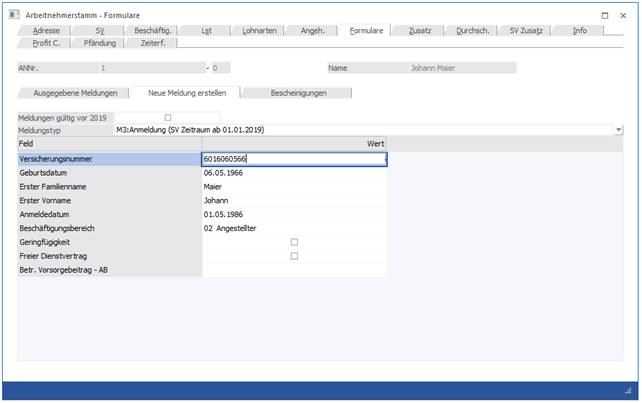Viewport: 642px width, 403px height.
Task: Select the Geburtsdatum value cell
Action: (294, 172)
